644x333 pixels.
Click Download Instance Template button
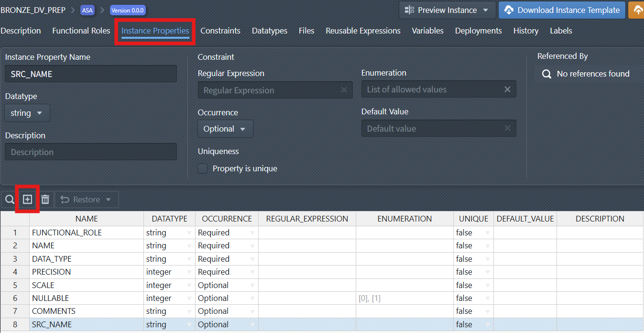tap(562, 10)
